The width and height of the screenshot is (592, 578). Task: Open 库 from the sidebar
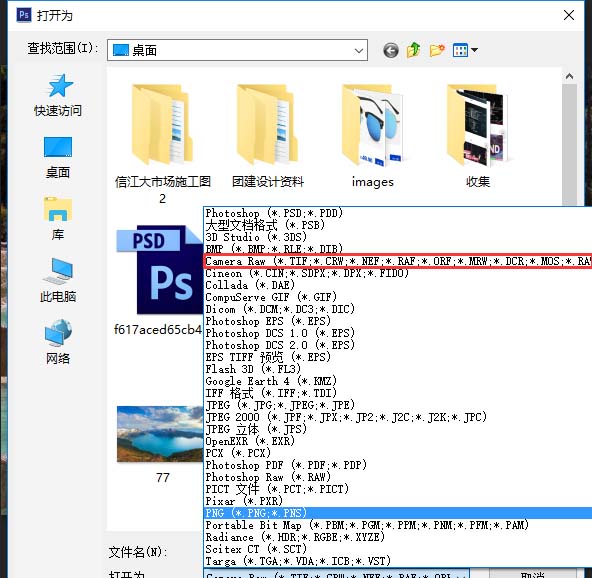click(x=58, y=219)
